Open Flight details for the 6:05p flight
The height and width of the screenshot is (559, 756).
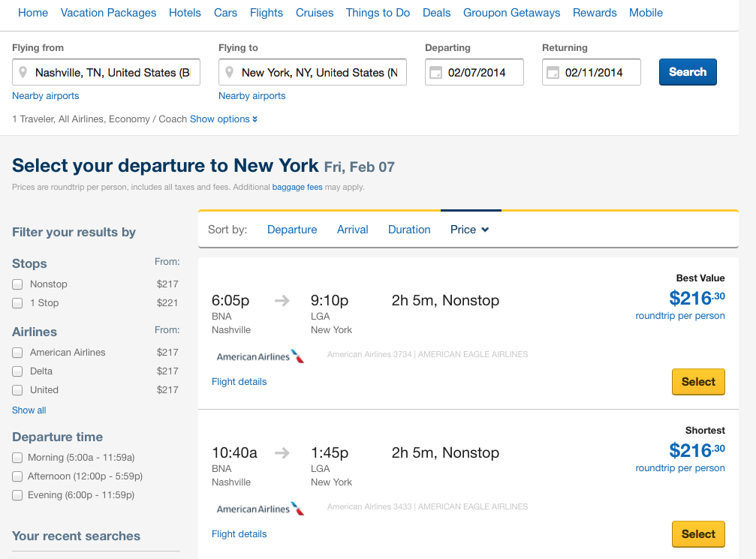point(239,382)
